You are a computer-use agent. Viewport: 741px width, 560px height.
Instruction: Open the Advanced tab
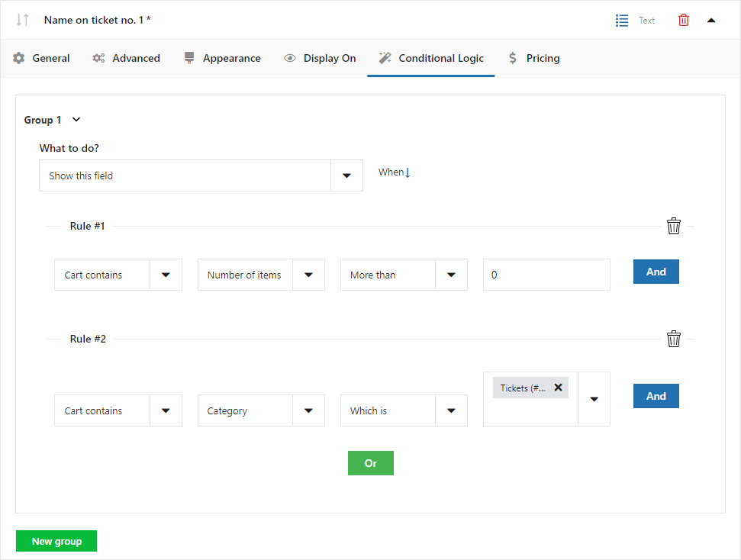click(x=126, y=58)
